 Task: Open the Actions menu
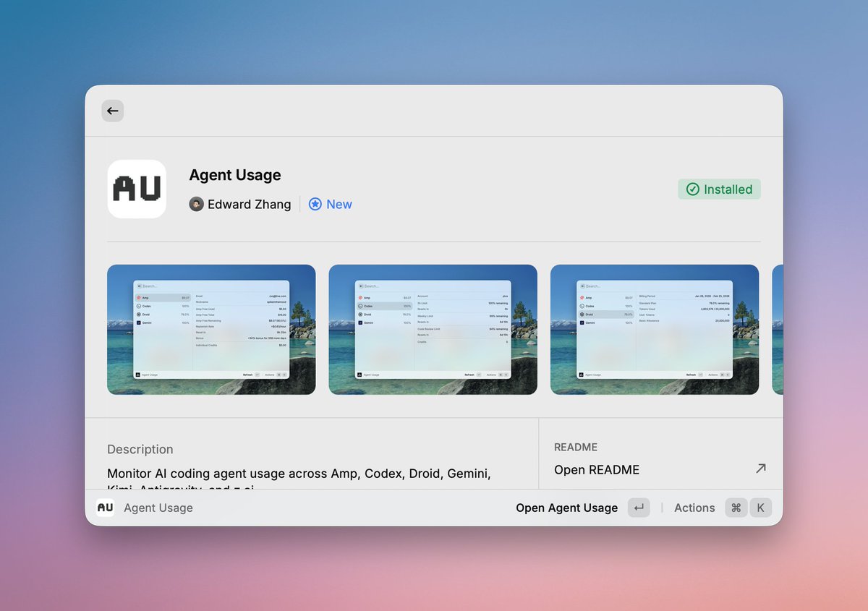pos(694,508)
